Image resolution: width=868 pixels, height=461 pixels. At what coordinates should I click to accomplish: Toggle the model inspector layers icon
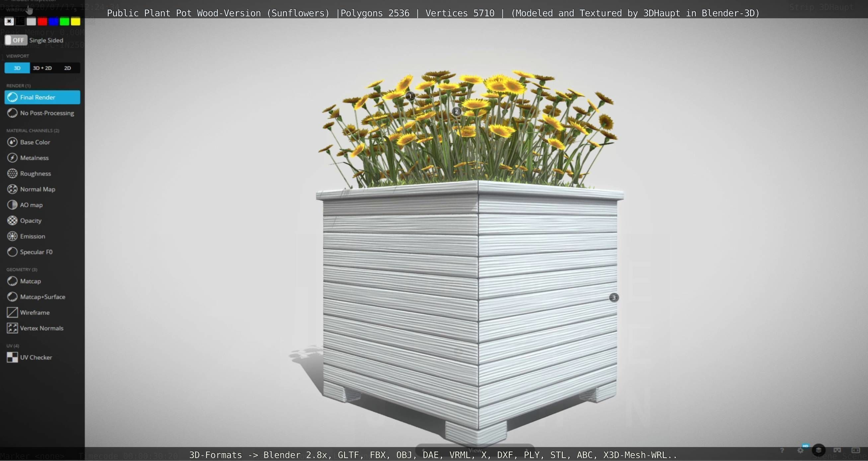[x=819, y=450]
